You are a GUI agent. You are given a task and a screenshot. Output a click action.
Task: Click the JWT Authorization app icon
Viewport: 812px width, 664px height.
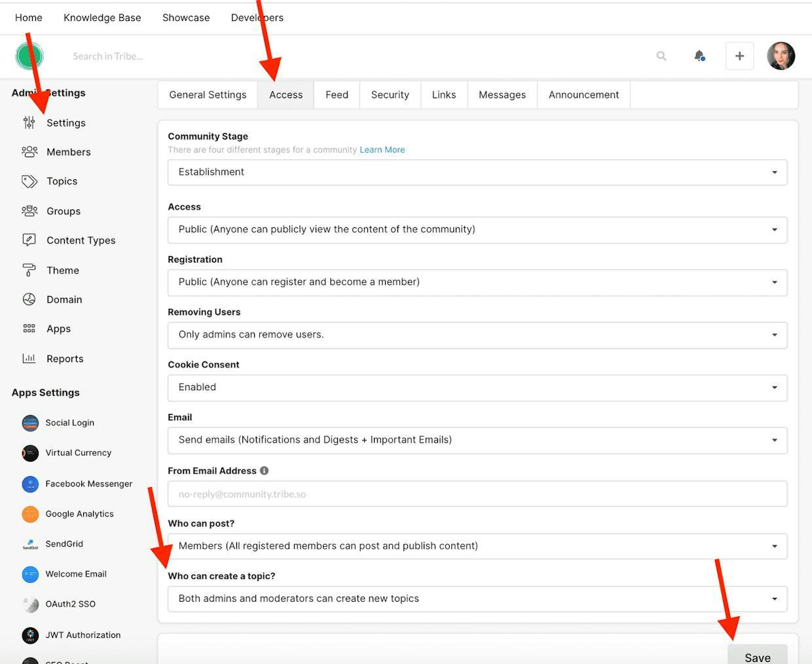tap(30, 635)
